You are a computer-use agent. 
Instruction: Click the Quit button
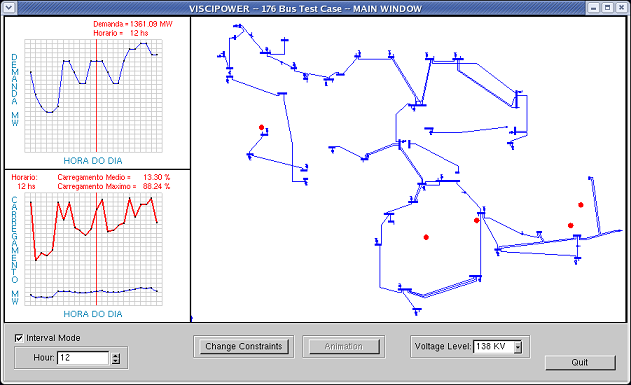[x=580, y=362]
